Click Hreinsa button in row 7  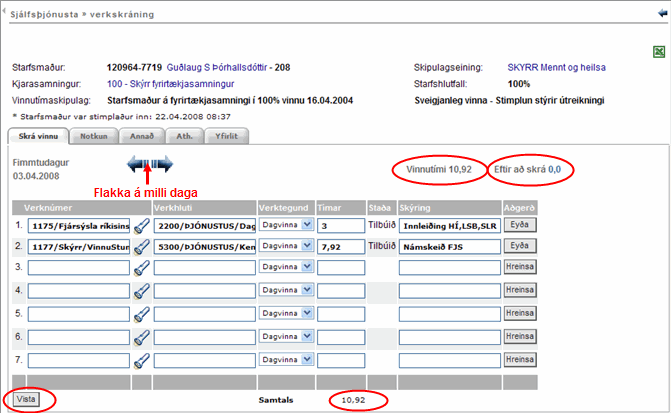tap(520, 359)
